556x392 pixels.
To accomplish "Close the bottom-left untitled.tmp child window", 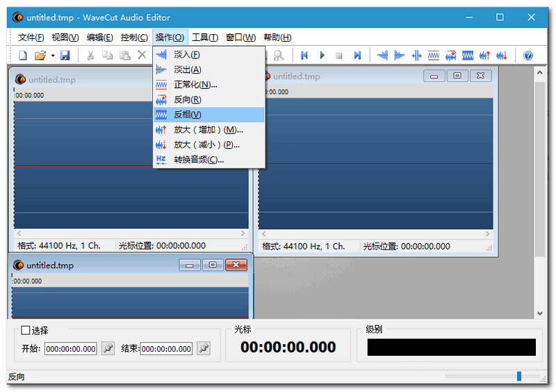I will (236, 265).
